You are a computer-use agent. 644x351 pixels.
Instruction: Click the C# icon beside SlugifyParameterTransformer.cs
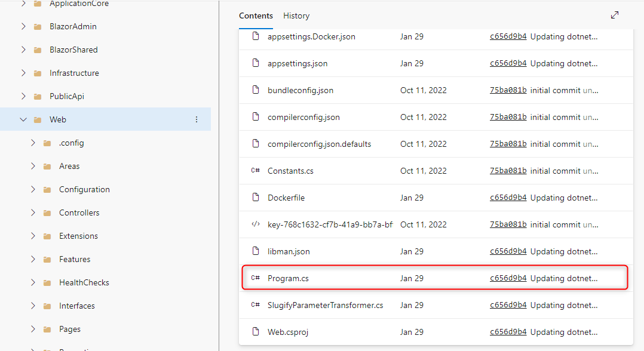[256, 305]
